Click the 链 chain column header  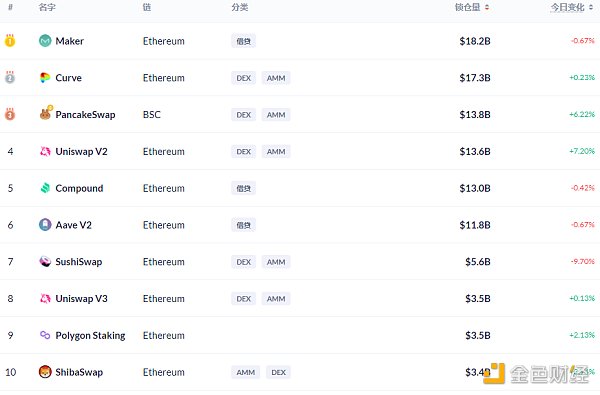pyautogui.click(x=147, y=7)
